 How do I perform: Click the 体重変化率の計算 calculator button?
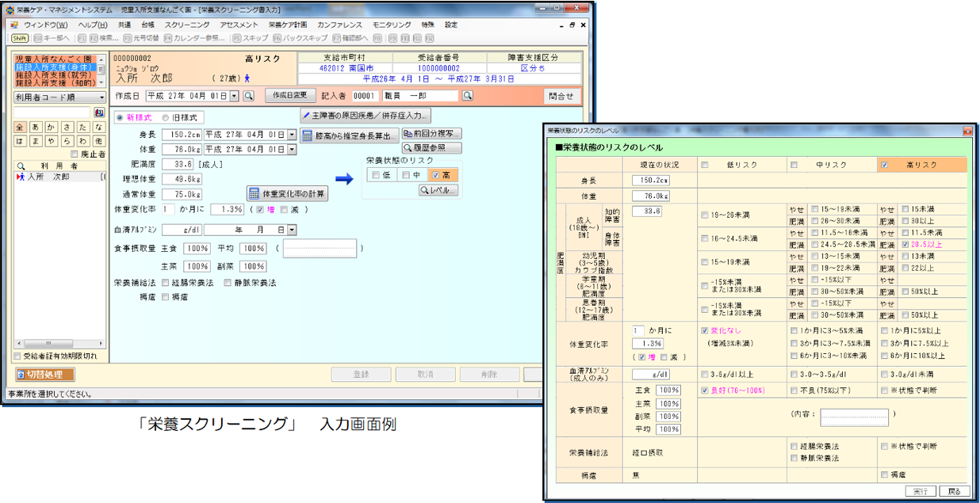[287, 193]
